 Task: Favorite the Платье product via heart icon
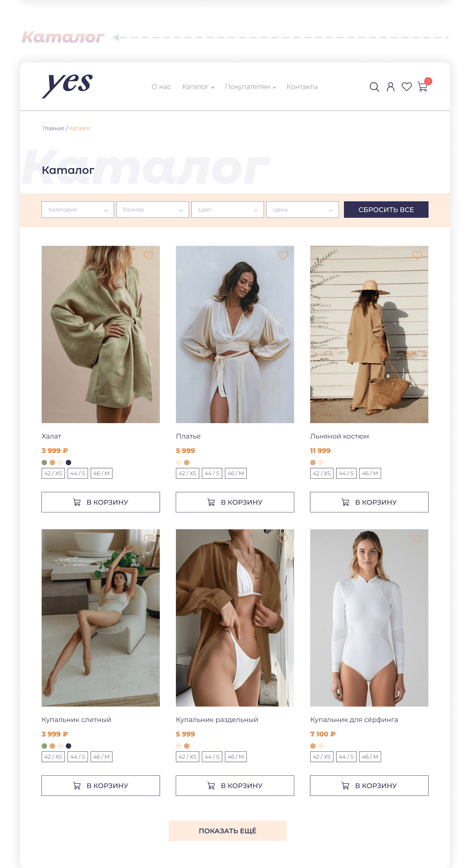coord(283,255)
